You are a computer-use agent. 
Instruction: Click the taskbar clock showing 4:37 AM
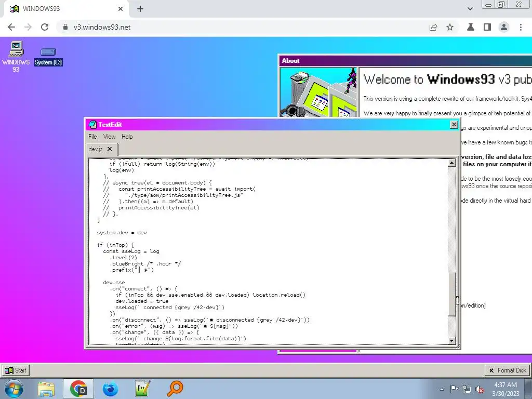(506, 389)
